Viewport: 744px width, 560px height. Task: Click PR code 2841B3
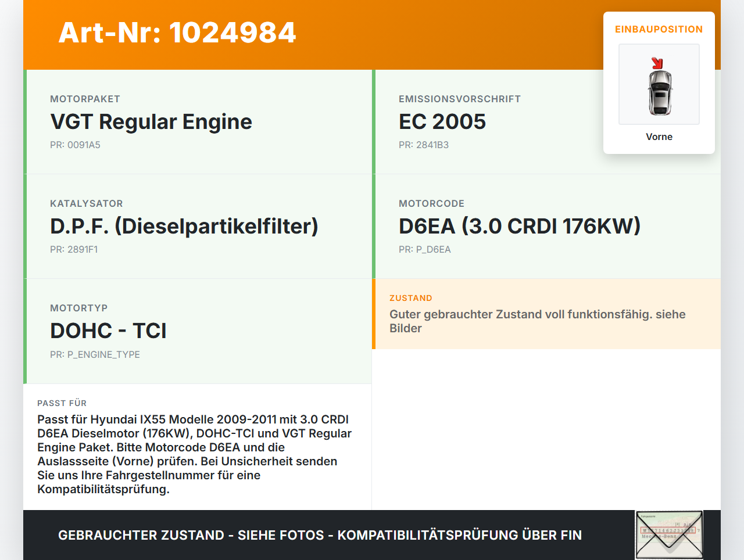[x=424, y=145]
